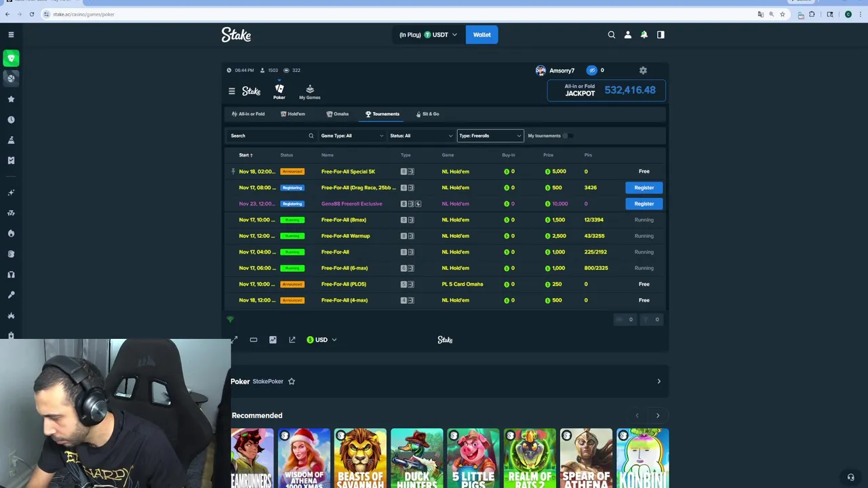Open the user profile icon in header

628,35
